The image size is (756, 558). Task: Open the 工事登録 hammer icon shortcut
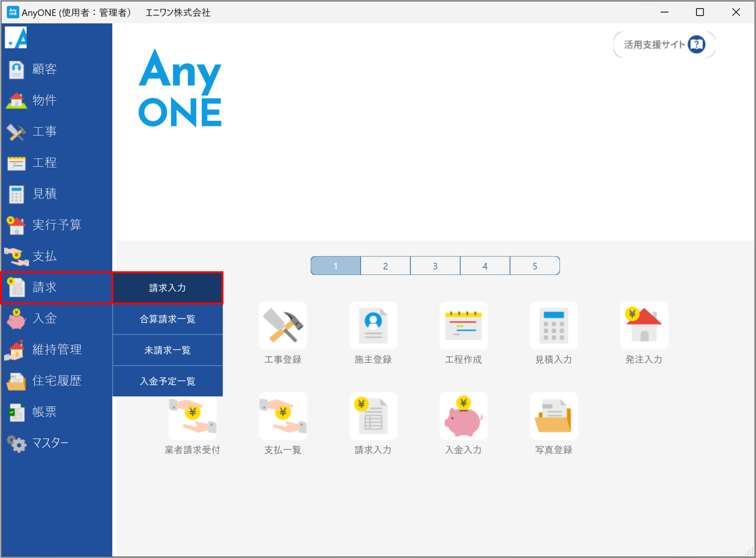(x=283, y=326)
